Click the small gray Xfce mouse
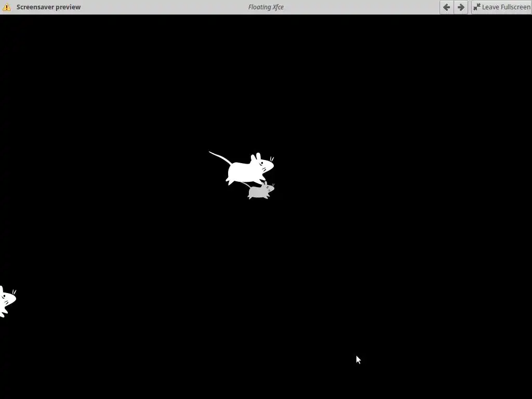The image size is (532, 399). [x=259, y=190]
